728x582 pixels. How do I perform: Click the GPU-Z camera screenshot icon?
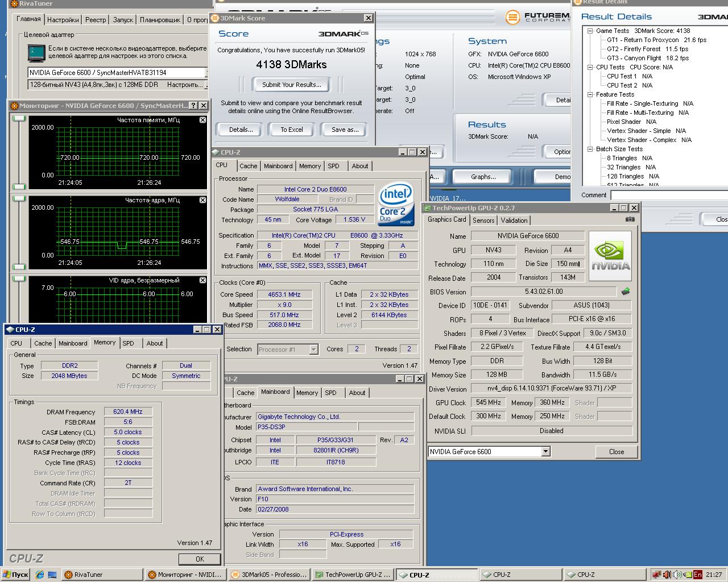click(630, 219)
